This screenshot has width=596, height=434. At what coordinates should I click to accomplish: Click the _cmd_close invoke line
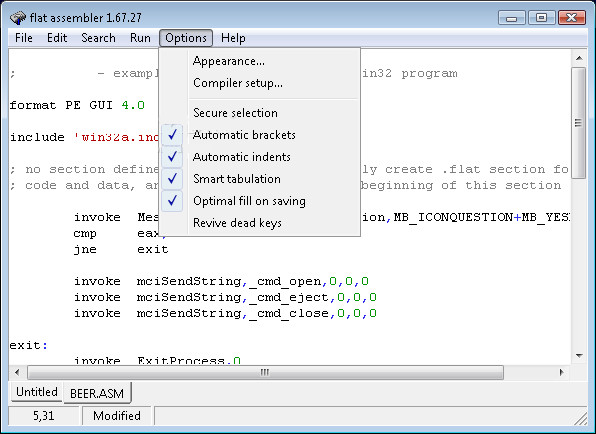click(225, 314)
